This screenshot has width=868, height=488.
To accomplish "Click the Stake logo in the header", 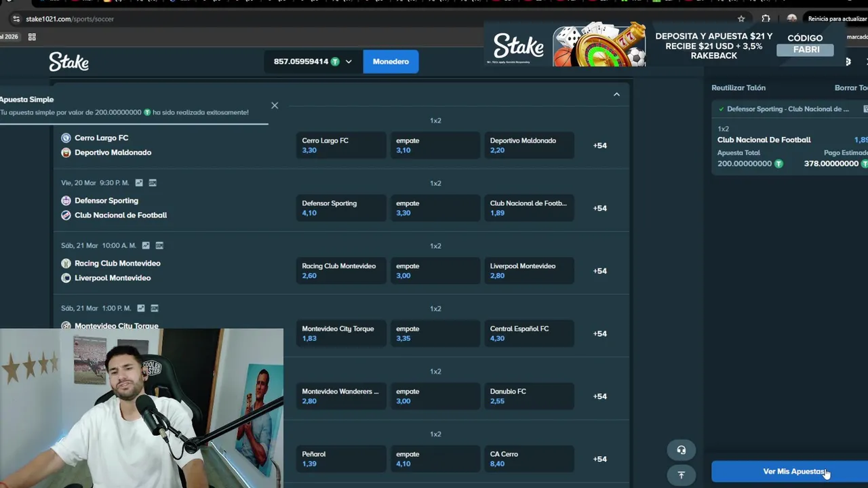I will [68, 62].
